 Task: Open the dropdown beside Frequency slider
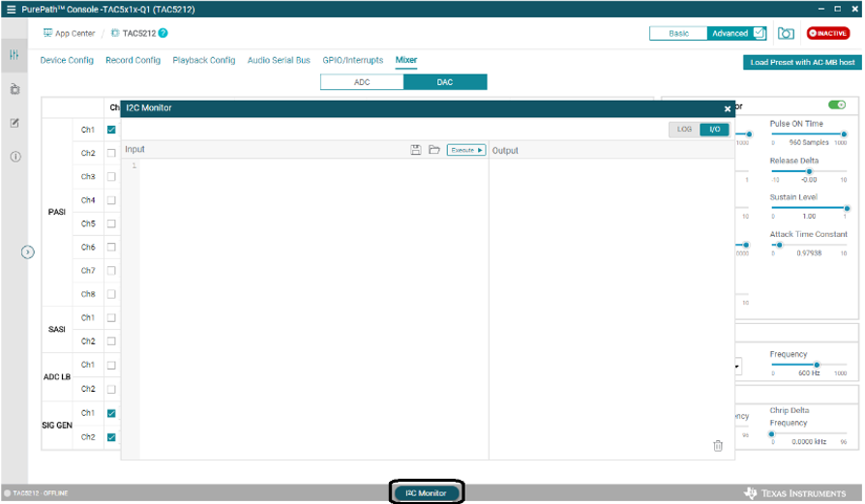pyautogui.click(x=737, y=367)
